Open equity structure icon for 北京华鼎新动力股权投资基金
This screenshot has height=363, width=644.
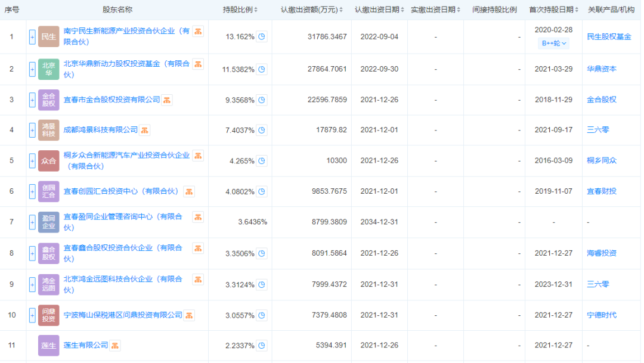[x=198, y=64]
